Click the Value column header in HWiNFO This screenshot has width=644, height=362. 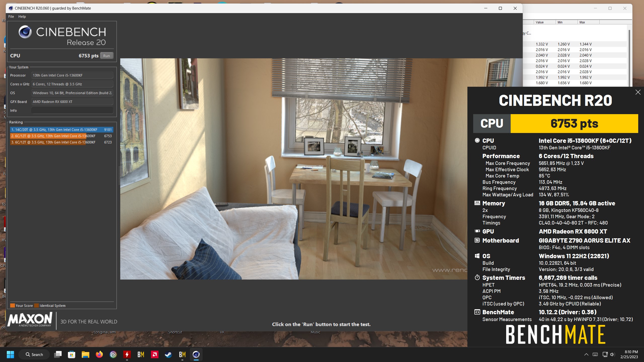(545, 22)
